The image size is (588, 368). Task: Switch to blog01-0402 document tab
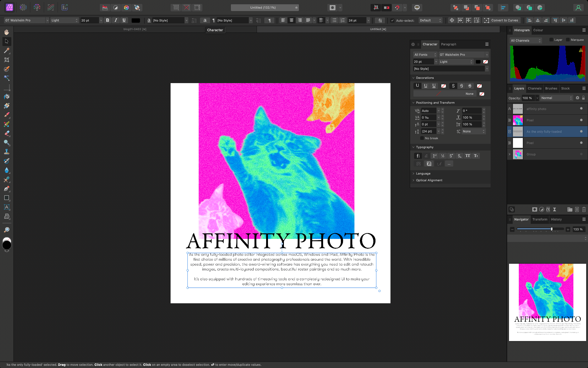[x=135, y=29]
